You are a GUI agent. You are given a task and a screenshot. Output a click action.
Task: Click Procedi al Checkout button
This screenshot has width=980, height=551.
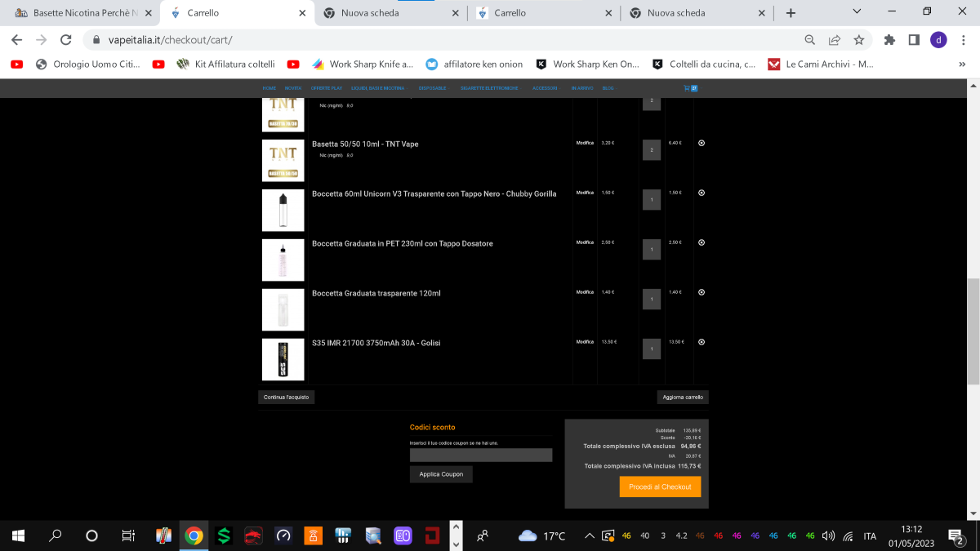tap(660, 487)
